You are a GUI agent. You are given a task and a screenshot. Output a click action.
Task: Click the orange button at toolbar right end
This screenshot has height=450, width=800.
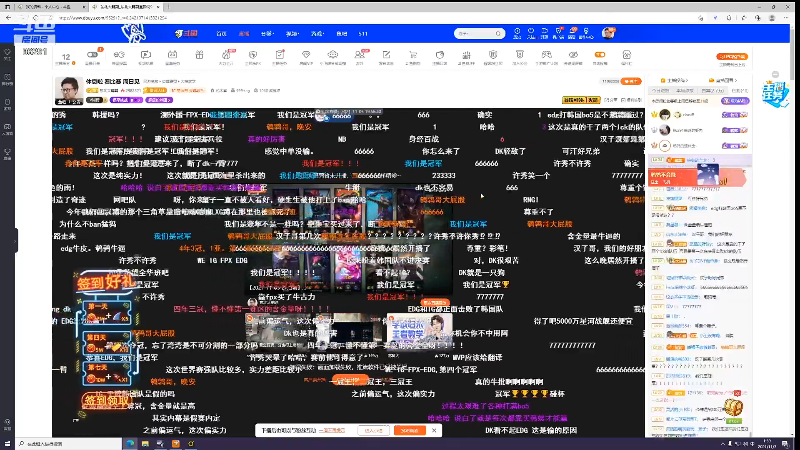point(732,57)
